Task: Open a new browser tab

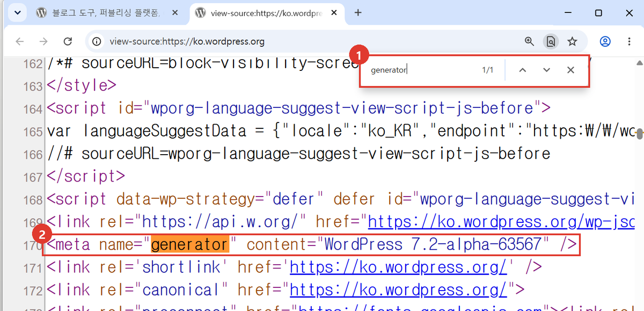Action: pyautogui.click(x=358, y=13)
